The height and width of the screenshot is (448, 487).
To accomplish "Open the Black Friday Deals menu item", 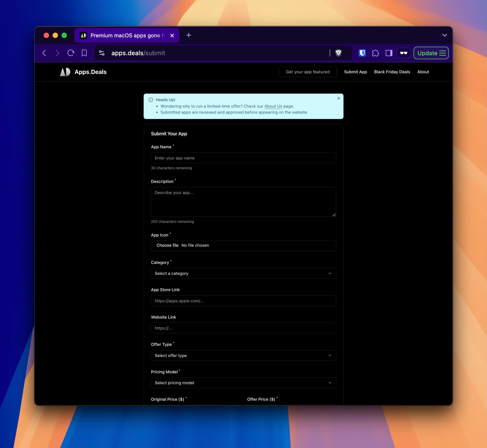I will click(x=392, y=72).
